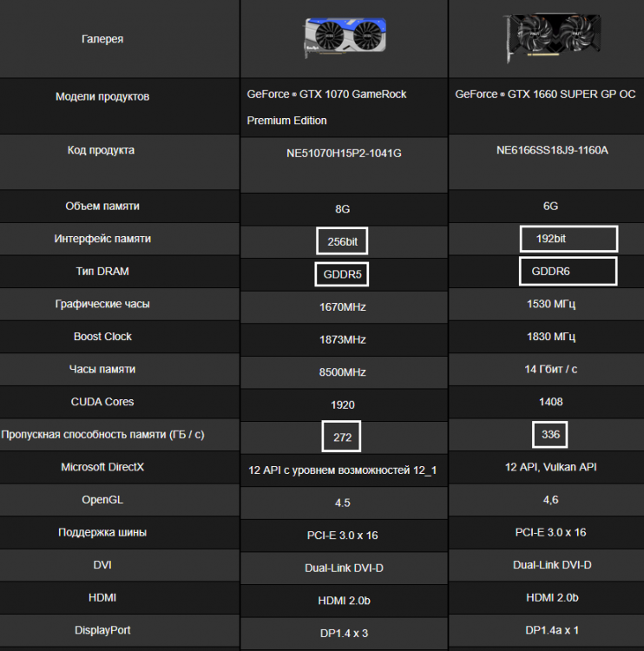The width and height of the screenshot is (644, 651).
Task: Click product code NE6166SS18J9-1160A
Action: pyautogui.click(x=552, y=150)
